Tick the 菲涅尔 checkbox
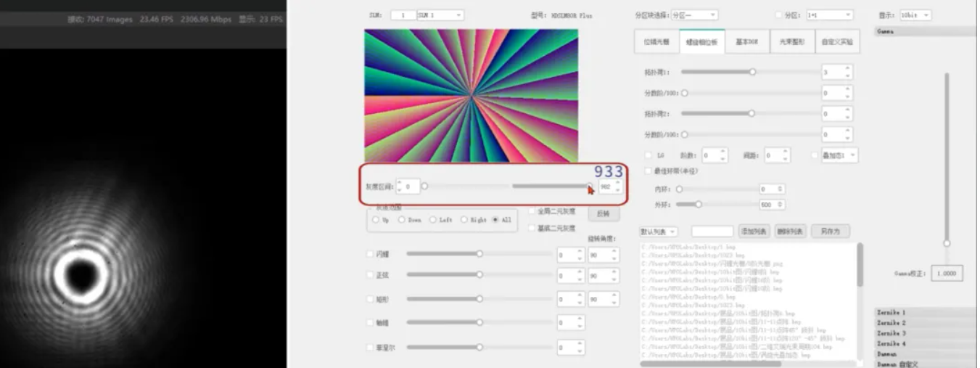The image size is (980, 368). [x=371, y=348]
